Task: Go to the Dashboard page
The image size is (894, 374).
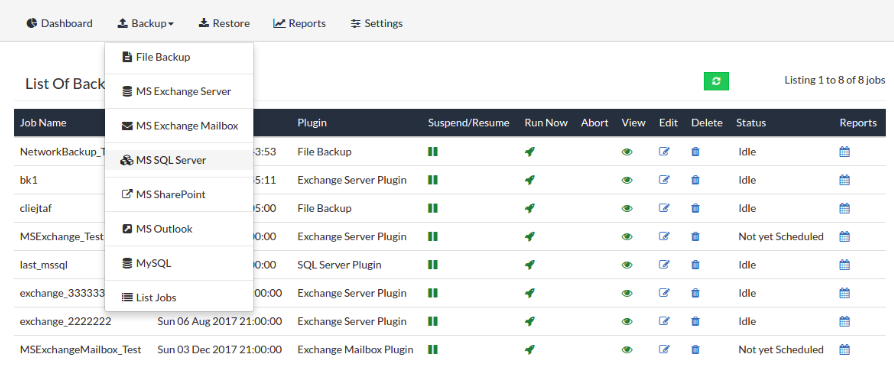Action: [x=59, y=23]
